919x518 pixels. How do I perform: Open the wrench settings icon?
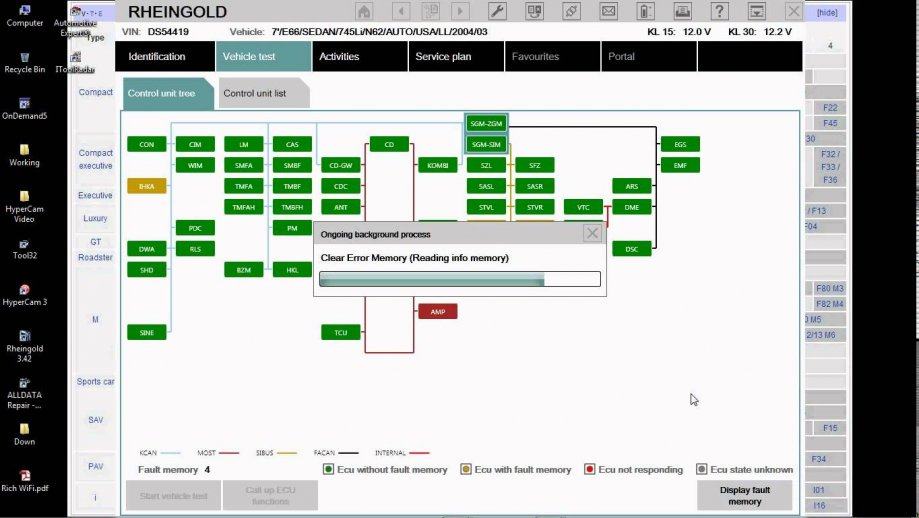tap(497, 11)
